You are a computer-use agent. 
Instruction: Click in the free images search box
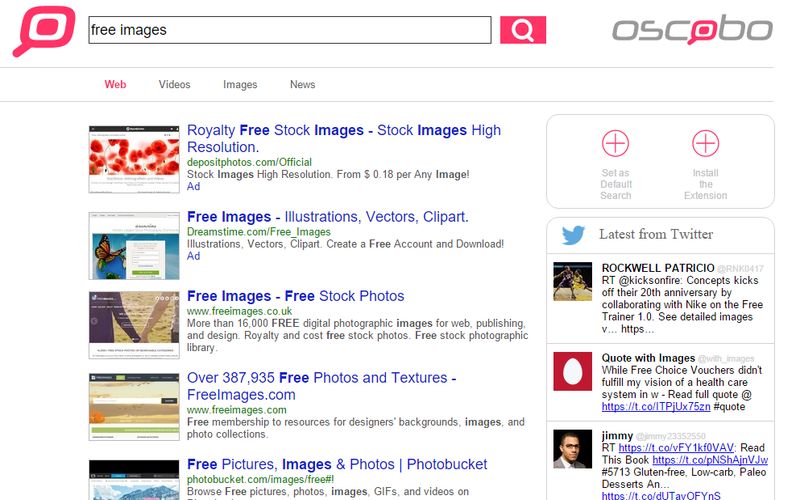pyautogui.click(x=290, y=30)
